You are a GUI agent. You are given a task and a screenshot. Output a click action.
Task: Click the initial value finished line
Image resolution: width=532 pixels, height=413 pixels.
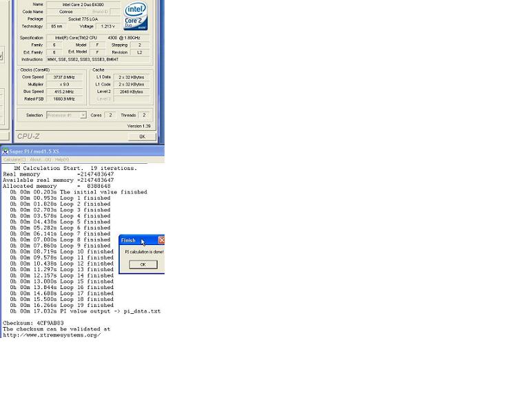(x=79, y=192)
